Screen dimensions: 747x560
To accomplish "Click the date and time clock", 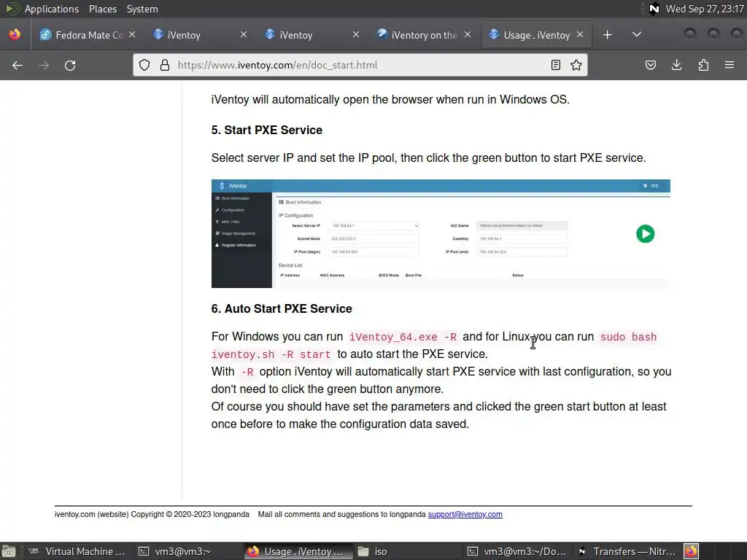I will 705,9.
